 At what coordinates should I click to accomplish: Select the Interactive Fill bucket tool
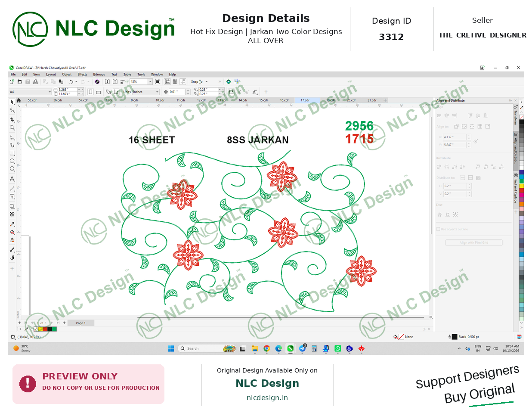pyautogui.click(x=12, y=232)
